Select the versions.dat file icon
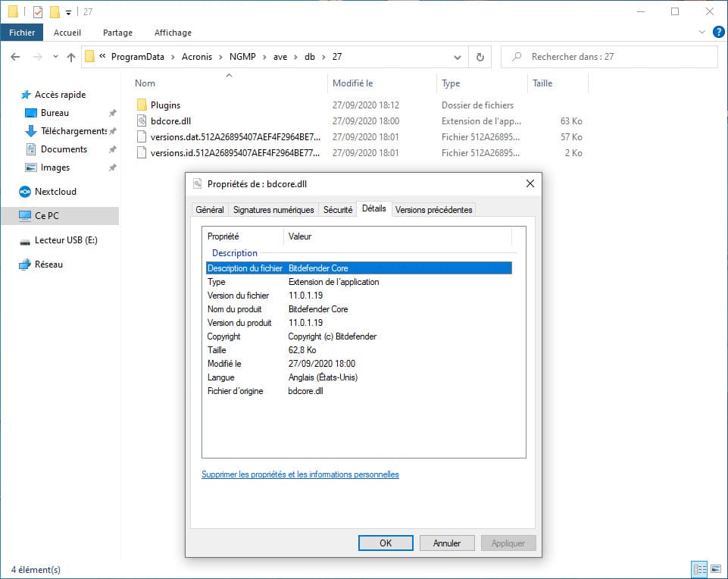 (142, 137)
